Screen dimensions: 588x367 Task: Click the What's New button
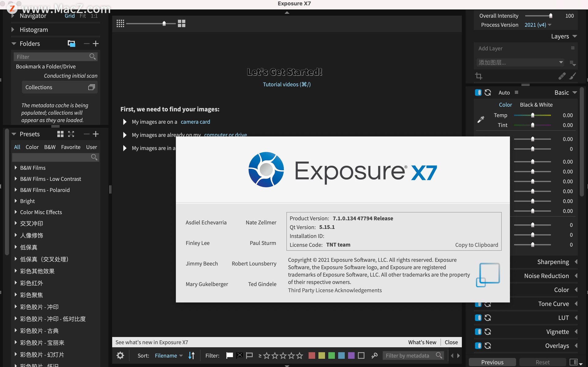point(422,342)
